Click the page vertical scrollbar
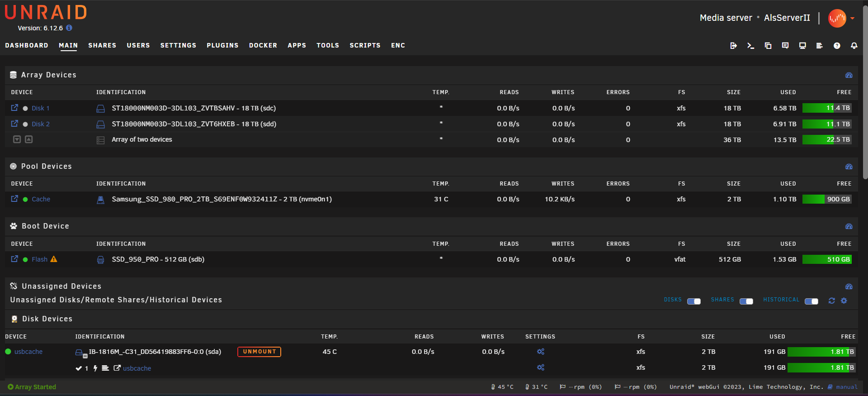The width and height of the screenshot is (868, 396). pyautogui.click(x=865, y=93)
